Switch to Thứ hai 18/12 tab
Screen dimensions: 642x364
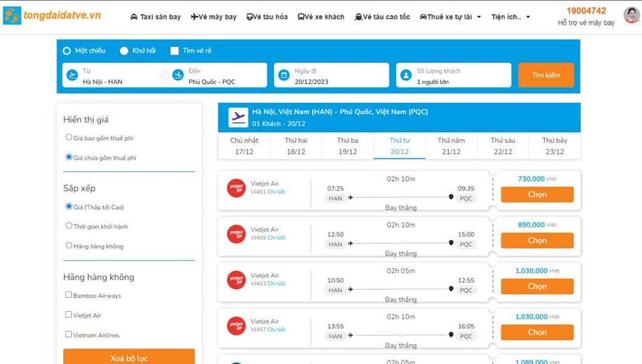point(296,146)
